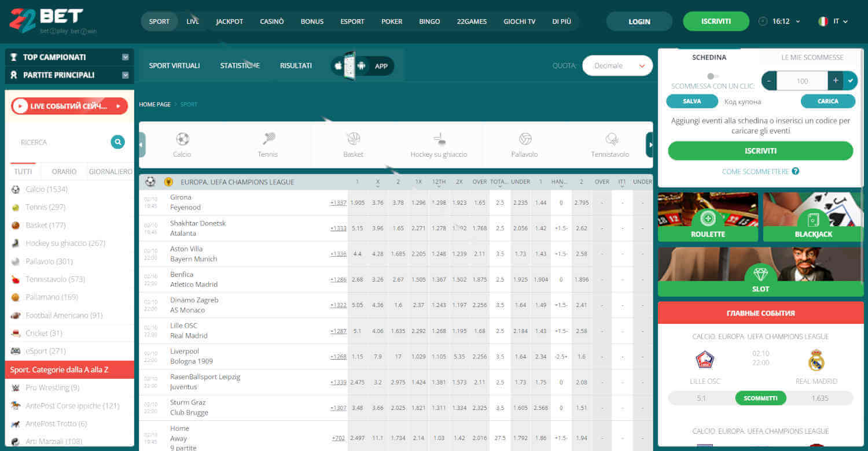
Task: Open the Slot casino tile
Action: tap(760, 272)
